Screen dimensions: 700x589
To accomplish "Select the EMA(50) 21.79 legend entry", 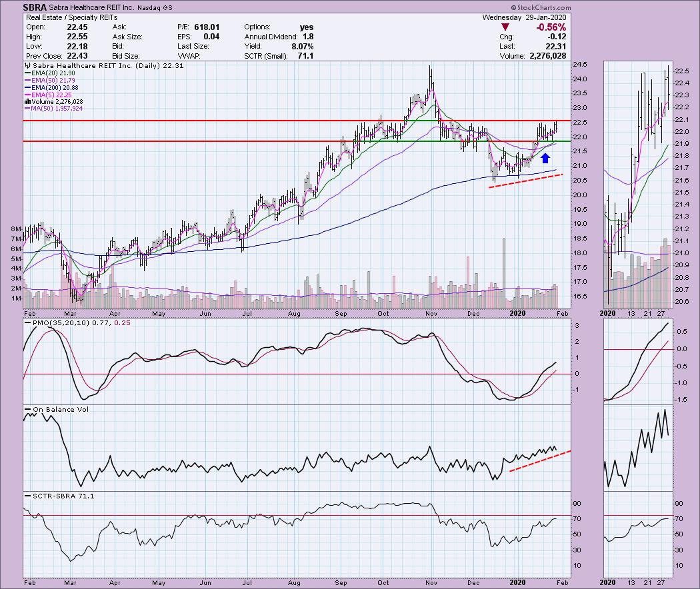I will (50, 81).
